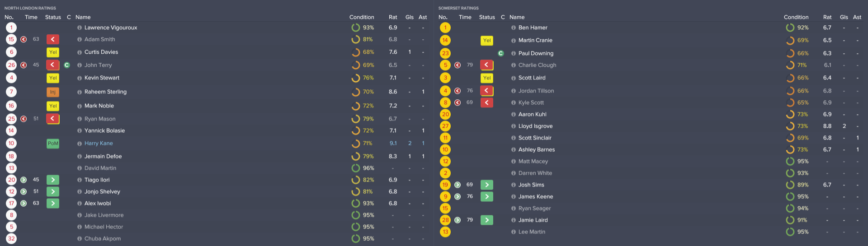Click Lawrence Vigouroux's 93% condition indicator
Viewport: 868px width, 246px height.
363,28
